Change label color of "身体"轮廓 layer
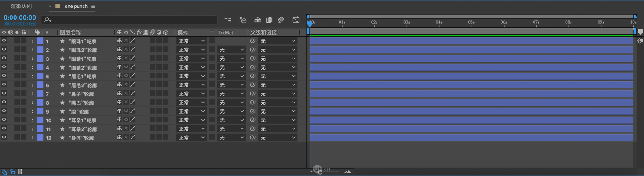 [40, 138]
